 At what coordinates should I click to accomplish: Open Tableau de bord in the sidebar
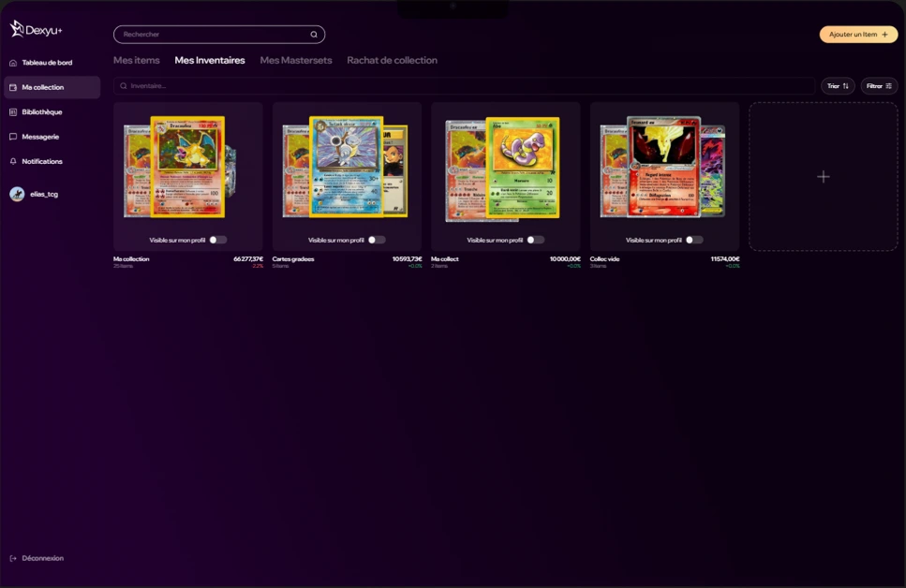52,63
